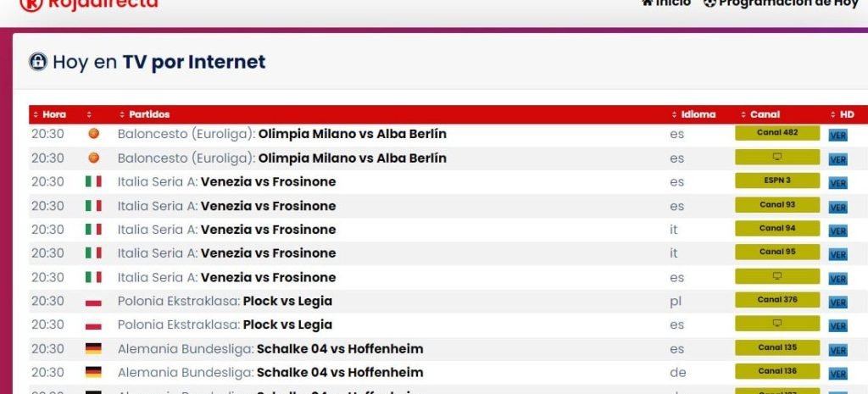Open monitor-icon channel for Venezia vs Frosinone
This screenshot has width=868, height=394.
click(x=776, y=276)
